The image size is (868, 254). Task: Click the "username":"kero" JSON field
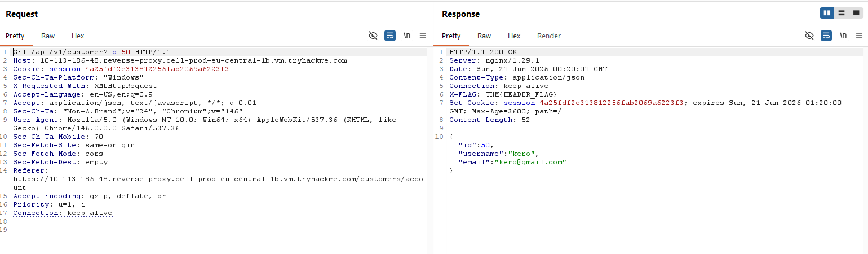tap(499, 154)
